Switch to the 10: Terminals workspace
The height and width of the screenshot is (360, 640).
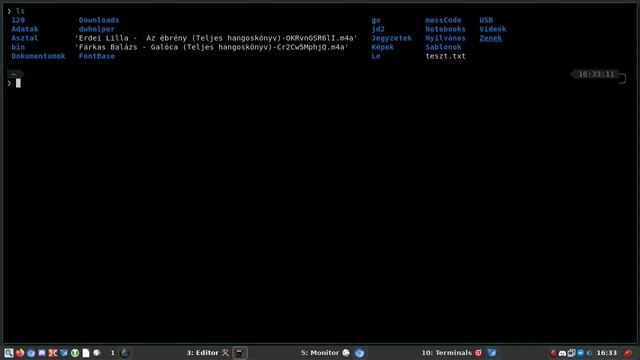[x=447, y=353]
